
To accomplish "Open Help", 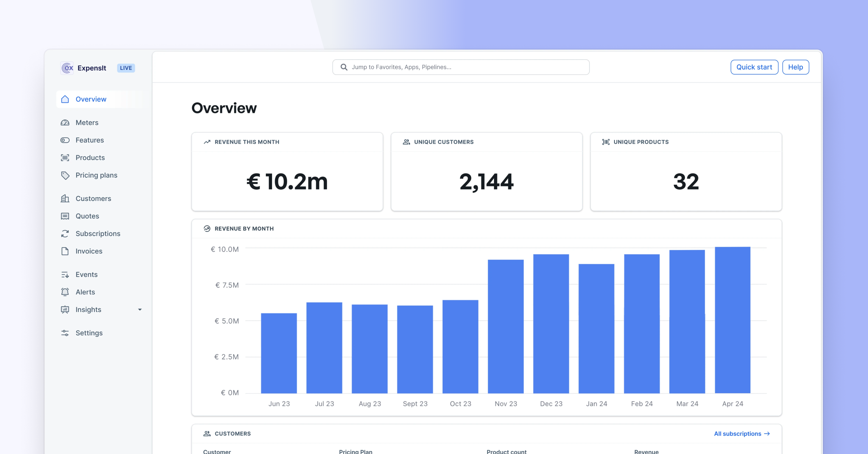I will point(795,67).
